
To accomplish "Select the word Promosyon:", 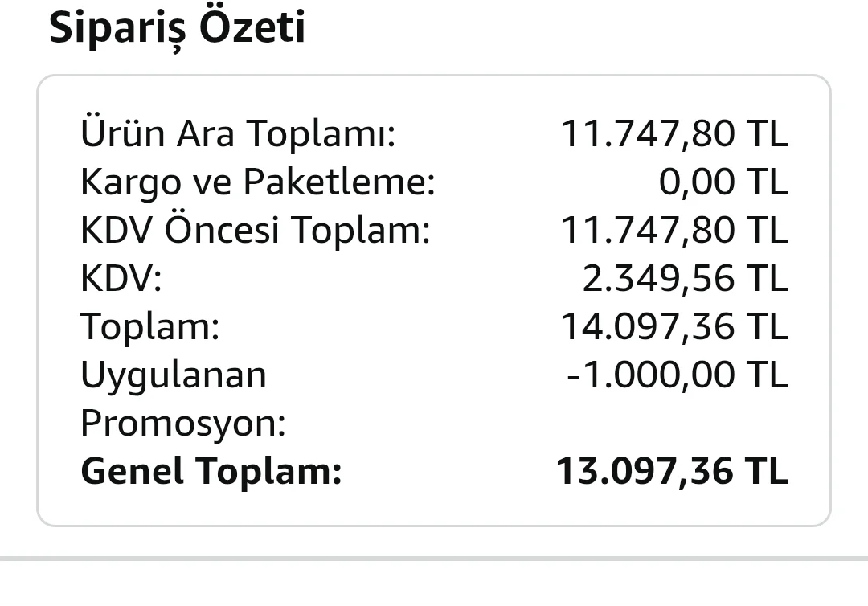I will coord(183,424).
